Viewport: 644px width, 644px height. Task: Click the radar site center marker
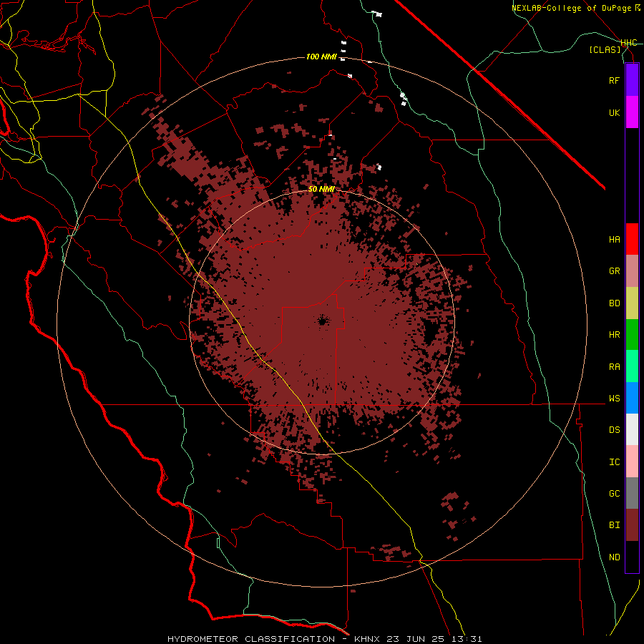tap(323, 321)
